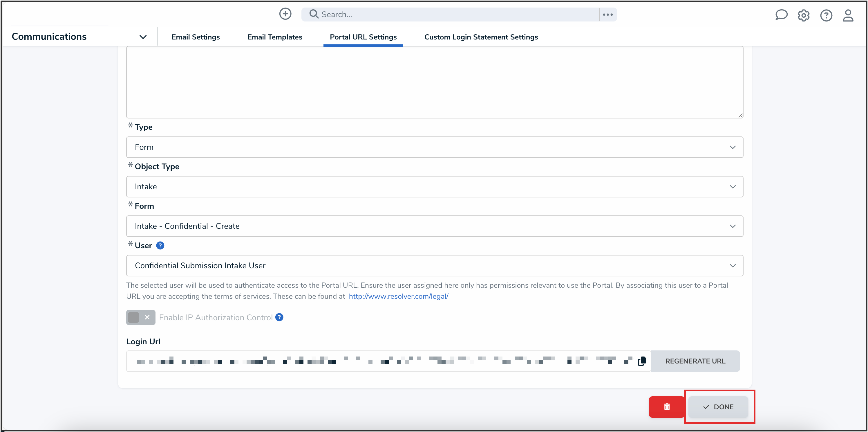Open admin settings gear icon
This screenshot has width=868, height=432.
[x=803, y=15]
